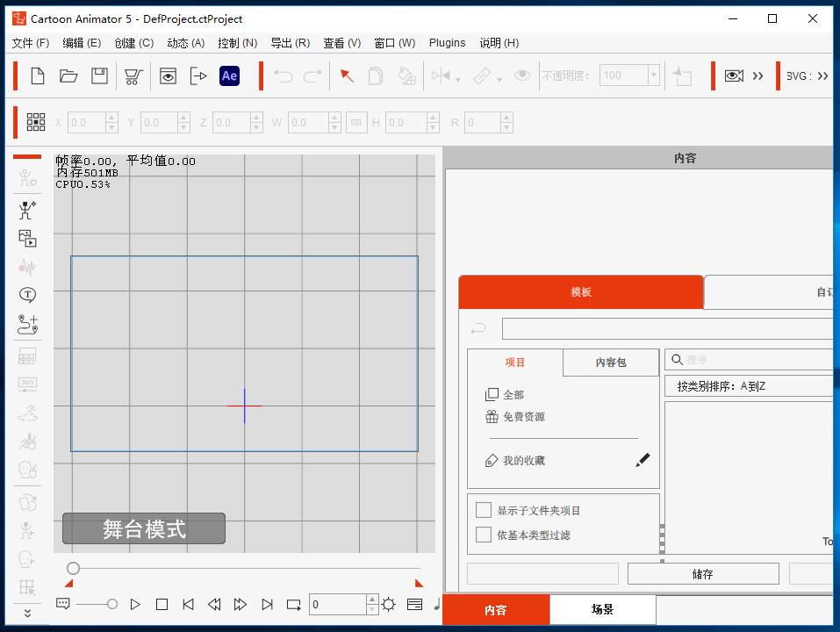Open the timeline panel icon
The width and height of the screenshot is (840, 632).
(x=414, y=604)
